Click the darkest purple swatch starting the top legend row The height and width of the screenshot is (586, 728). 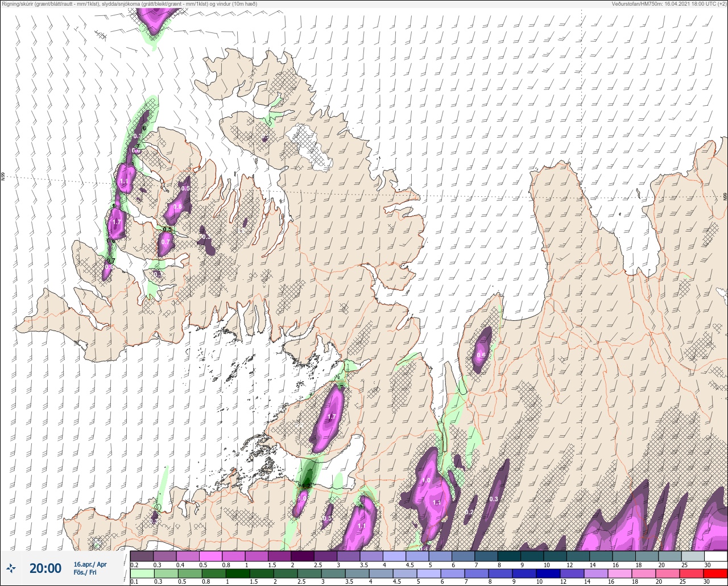coord(142,556)
